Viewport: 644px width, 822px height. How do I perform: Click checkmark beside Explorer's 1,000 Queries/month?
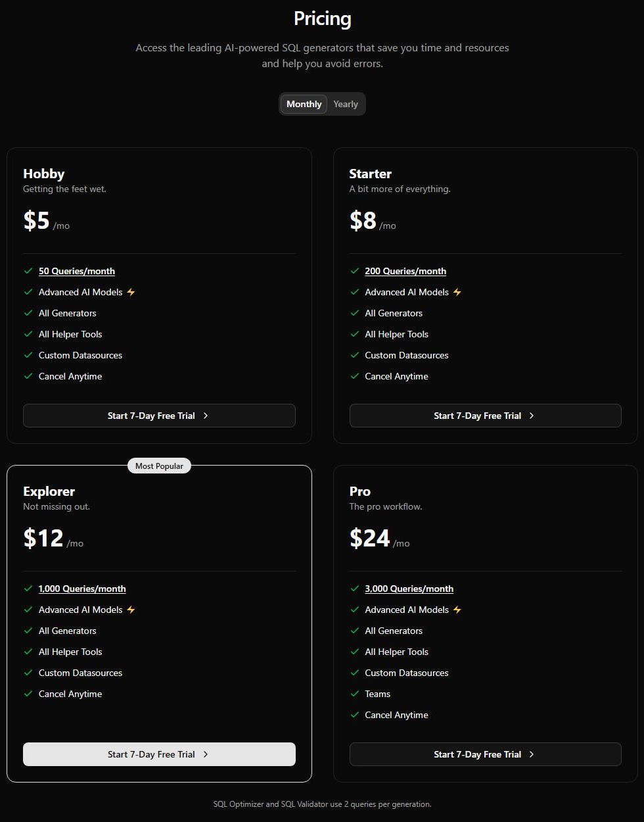pos(28,589)
